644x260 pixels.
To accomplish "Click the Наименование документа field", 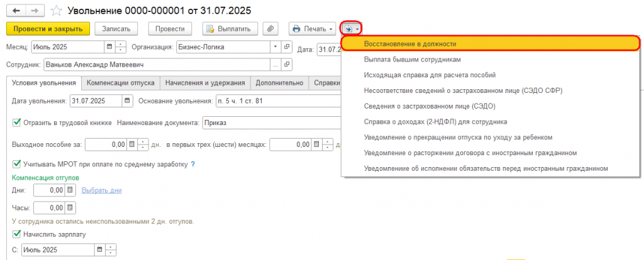I will [x=272, y=122].
